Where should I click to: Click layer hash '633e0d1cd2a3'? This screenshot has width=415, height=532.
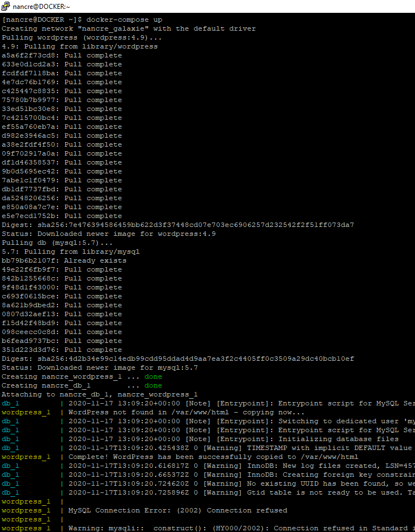[28, 64]
